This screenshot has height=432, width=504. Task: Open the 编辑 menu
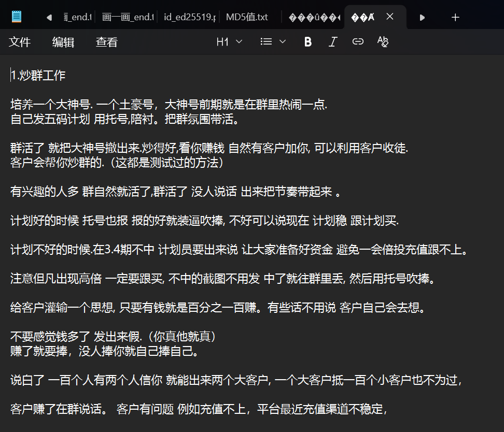tap(63, 42)
